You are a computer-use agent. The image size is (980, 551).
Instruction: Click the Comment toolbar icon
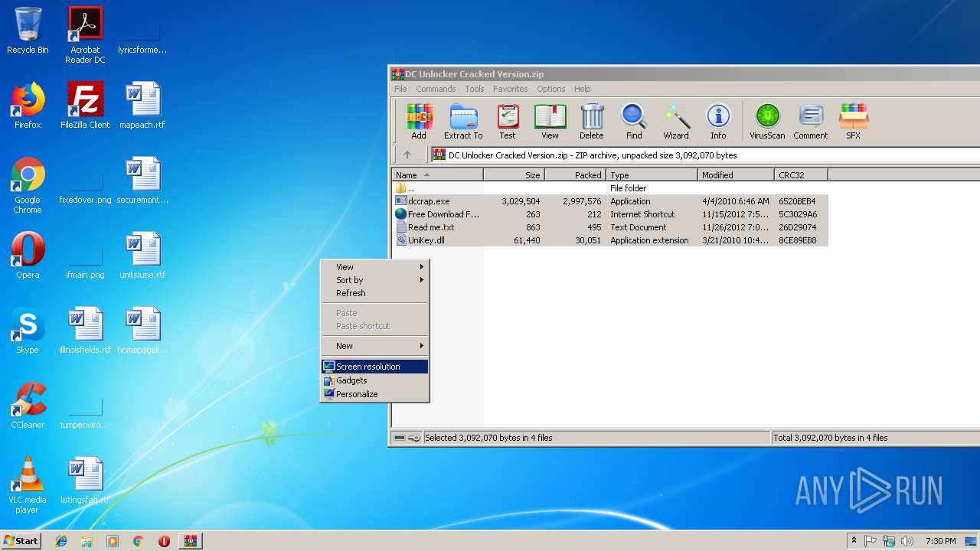[x=811, y=122]
